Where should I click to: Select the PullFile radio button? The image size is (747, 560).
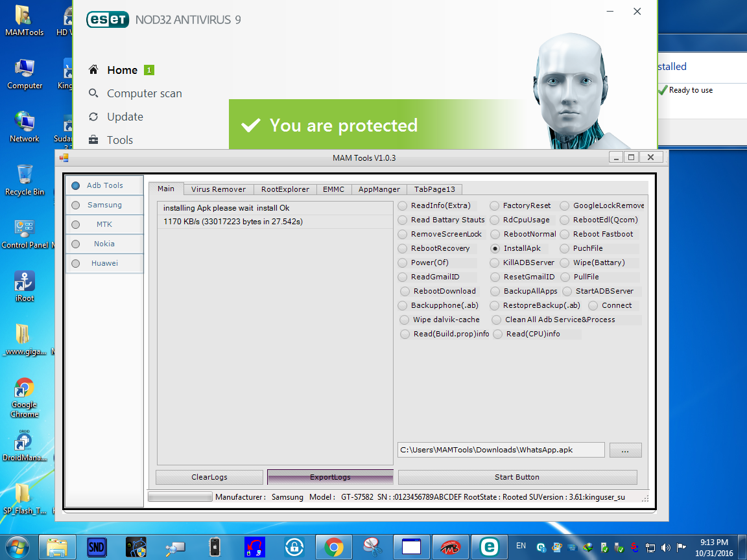point(565,277)
